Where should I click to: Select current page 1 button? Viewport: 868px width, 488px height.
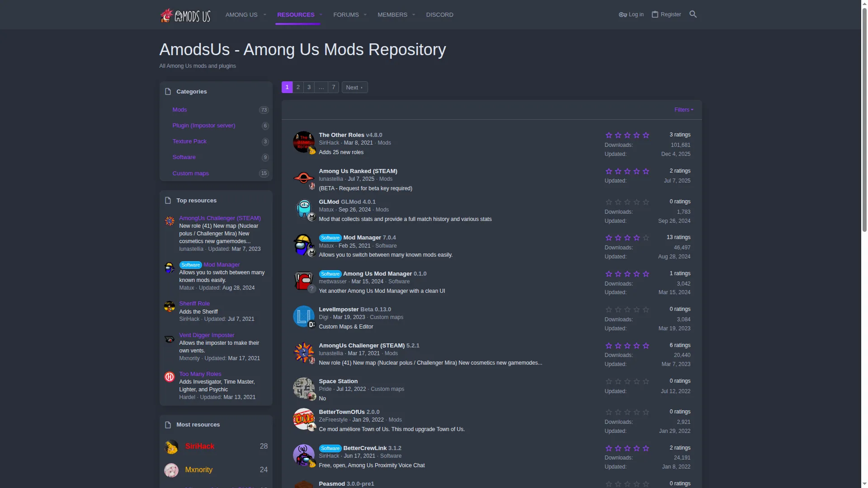click(287, 87)
